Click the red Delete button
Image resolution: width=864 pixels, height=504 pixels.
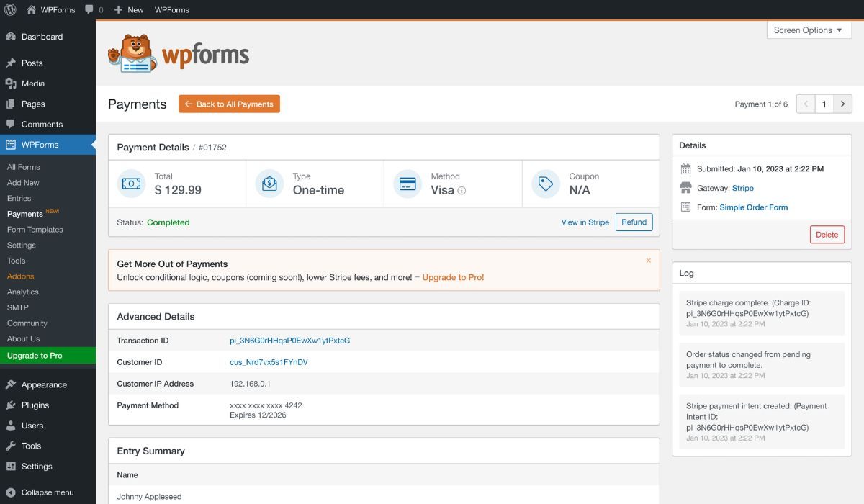point(827,235)
